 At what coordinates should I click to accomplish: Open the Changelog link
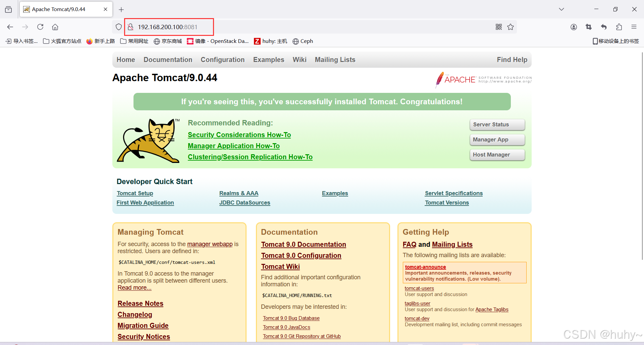click(x=135, y=314)
